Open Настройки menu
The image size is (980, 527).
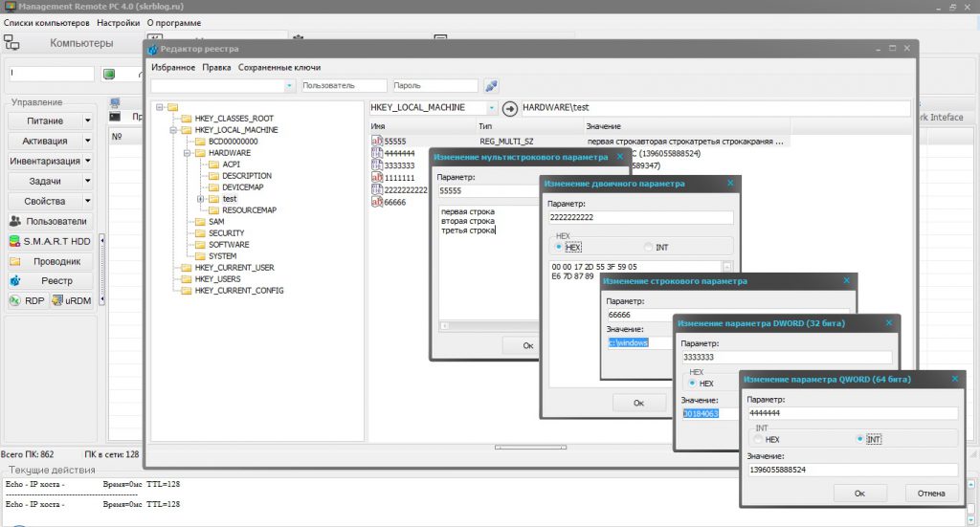pyautogui.click(x=118, y=23)
